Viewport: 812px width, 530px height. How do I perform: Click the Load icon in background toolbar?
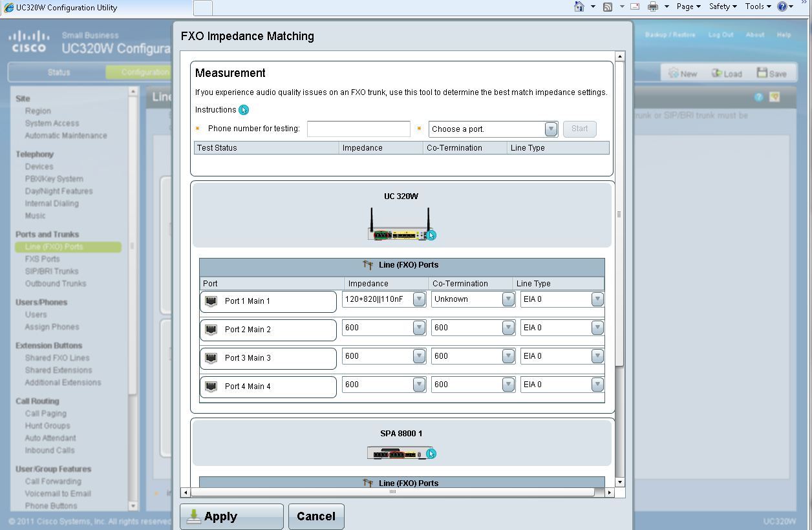[717, 73]
